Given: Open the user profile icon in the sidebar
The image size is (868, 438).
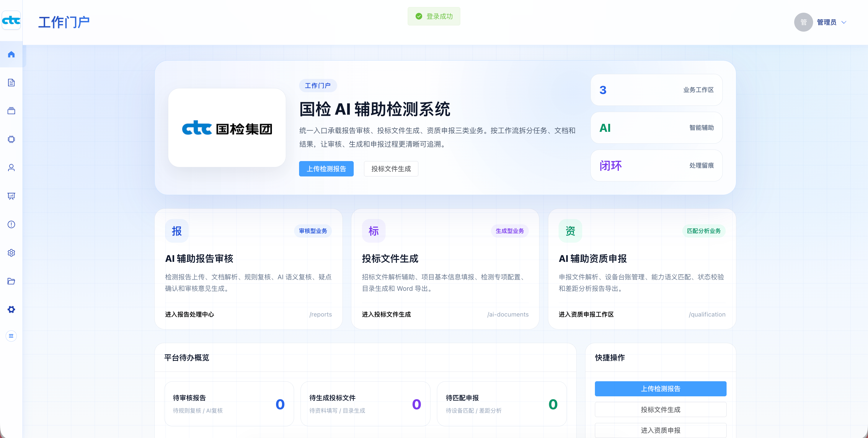Looking at the screenshot, I should pyautogui.click(x=11, y=168).
